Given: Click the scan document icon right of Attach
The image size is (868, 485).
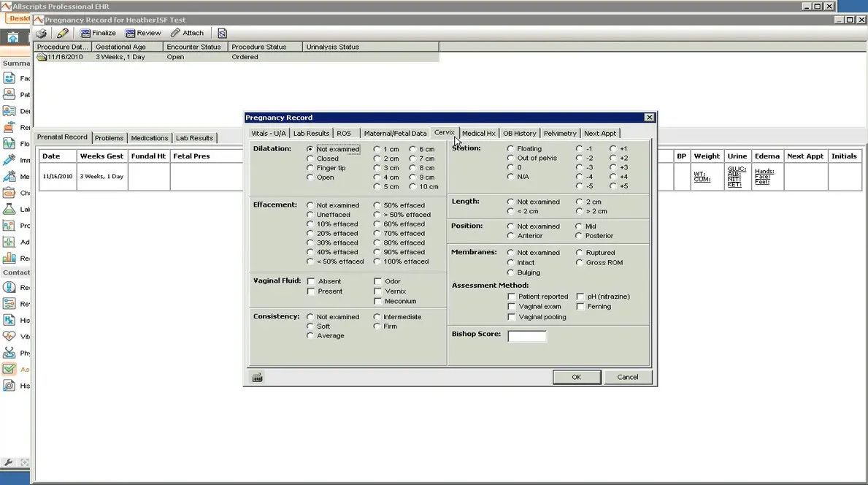Looking at the screenshot, I should pos(222,33).
